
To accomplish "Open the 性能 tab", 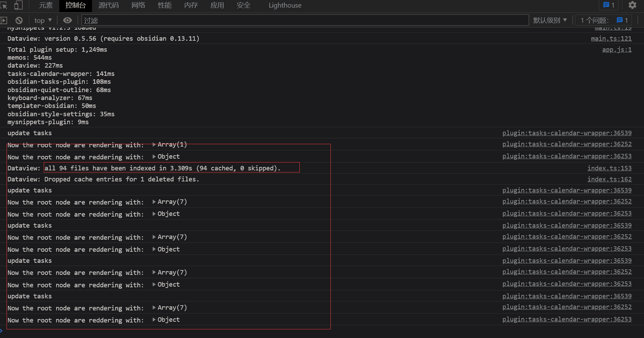I will click(165, 6).
